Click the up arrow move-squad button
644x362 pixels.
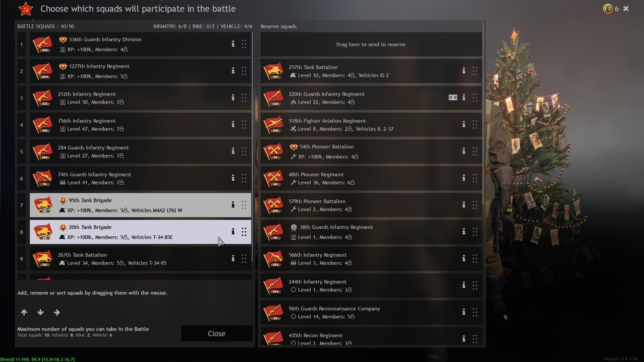click(24, 312)
